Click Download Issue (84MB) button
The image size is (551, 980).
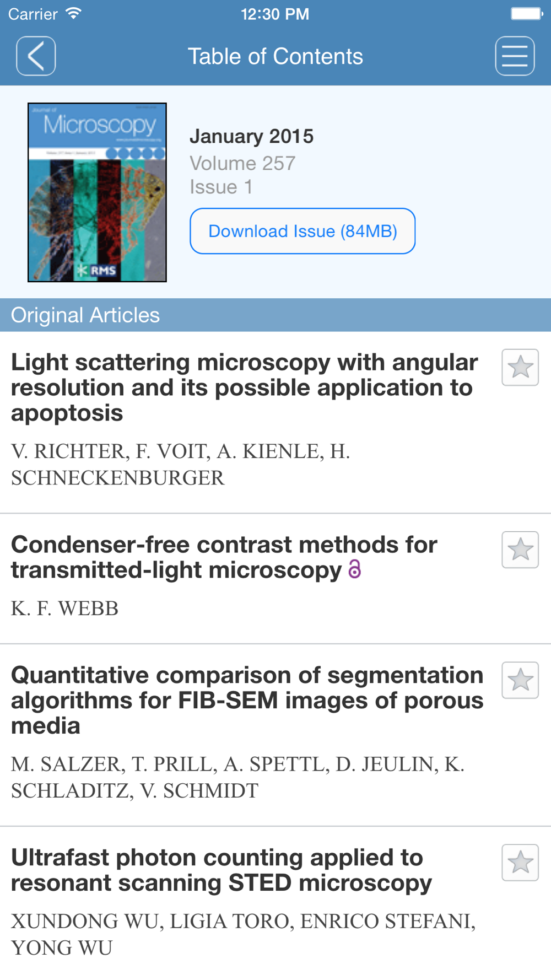(x=302, y=231)
